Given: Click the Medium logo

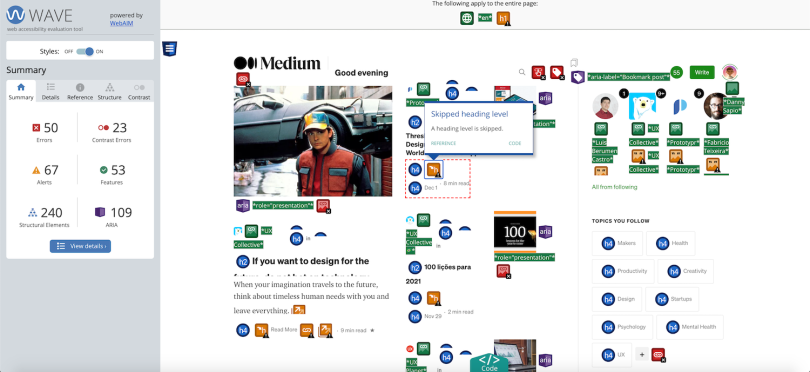Looking at the screenshot, I should (x=277, y=64).
